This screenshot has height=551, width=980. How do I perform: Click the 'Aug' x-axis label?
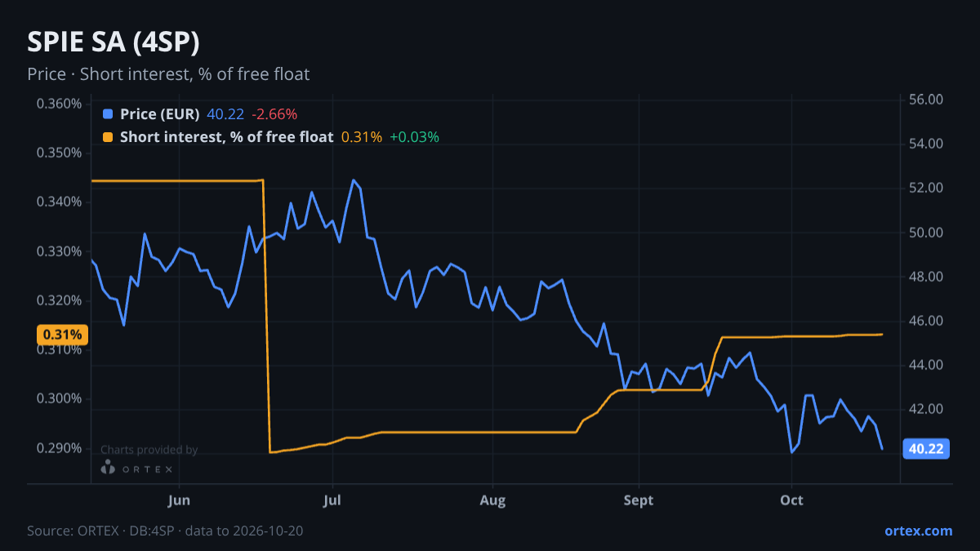492,500
